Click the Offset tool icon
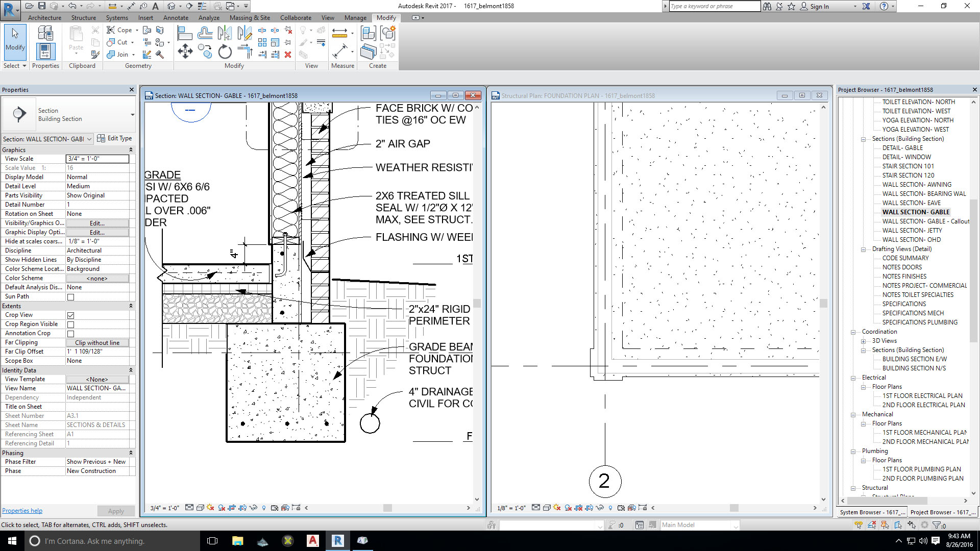980x551 pixels. click(205, 34)
